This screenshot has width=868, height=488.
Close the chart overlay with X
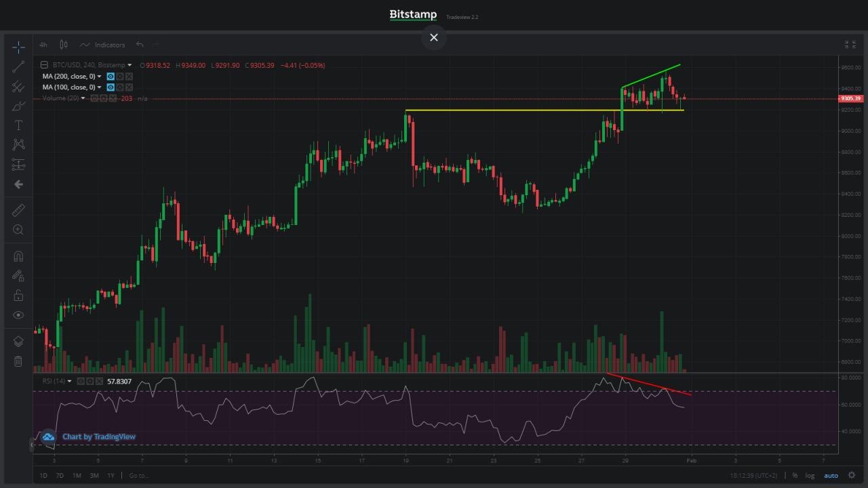click(x=434, y=37)
